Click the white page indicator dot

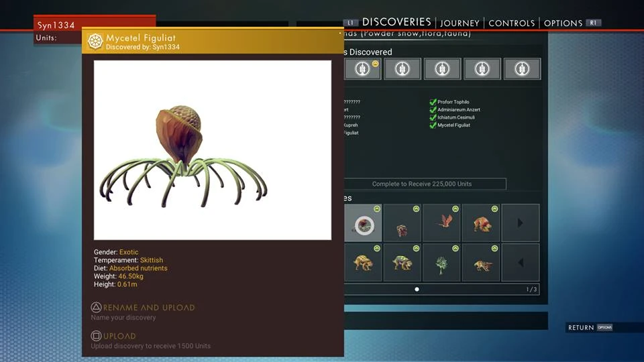click(417, 290)
